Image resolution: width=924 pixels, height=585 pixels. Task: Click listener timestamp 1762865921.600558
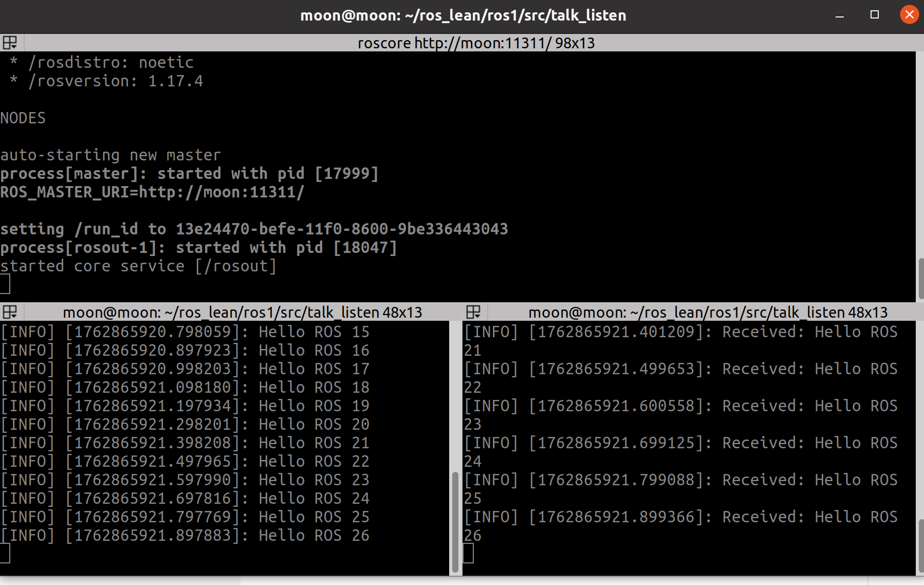[616, 406]
